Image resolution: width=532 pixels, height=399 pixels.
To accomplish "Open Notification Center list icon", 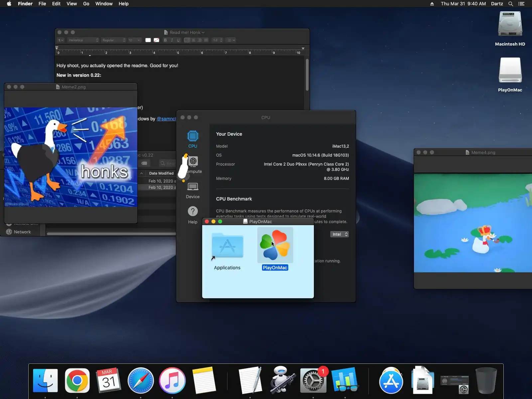I will pos(521,4).
